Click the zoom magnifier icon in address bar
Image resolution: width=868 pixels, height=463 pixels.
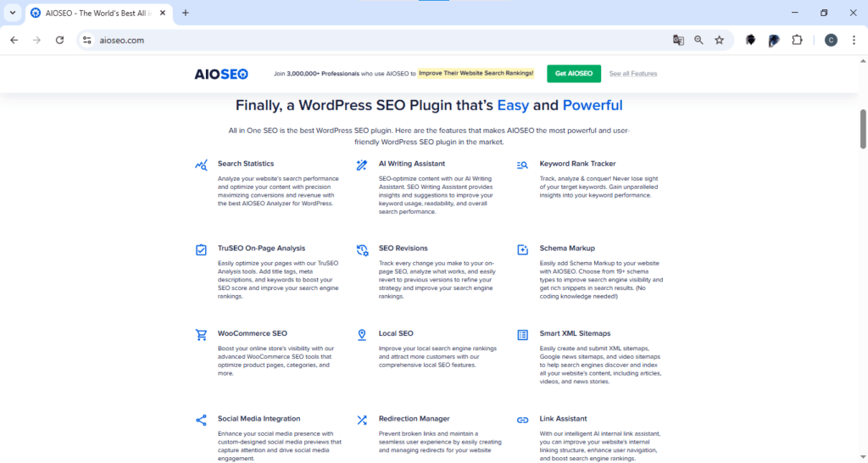coord(698,40)
